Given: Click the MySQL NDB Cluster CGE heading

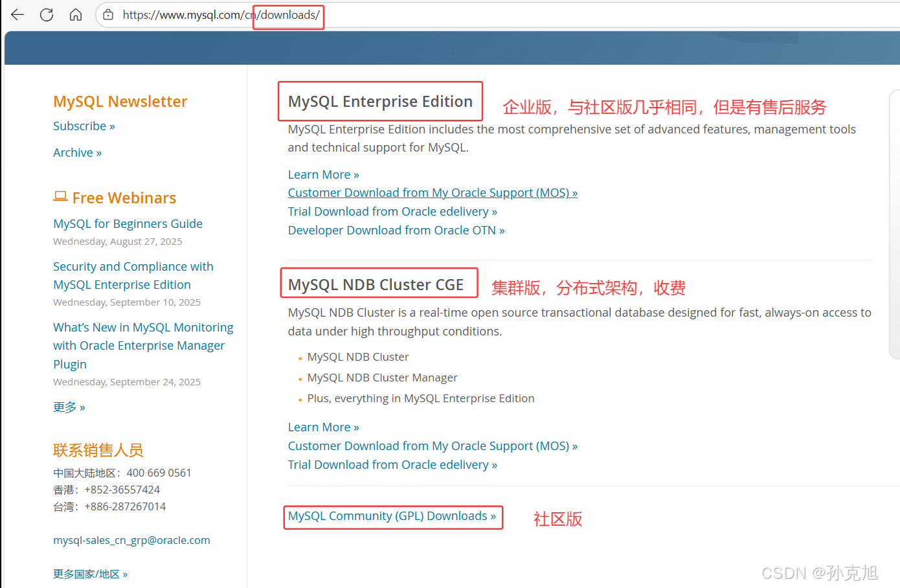Looking at the screenshot, I should pyautogui.click(x=376, y=285).
